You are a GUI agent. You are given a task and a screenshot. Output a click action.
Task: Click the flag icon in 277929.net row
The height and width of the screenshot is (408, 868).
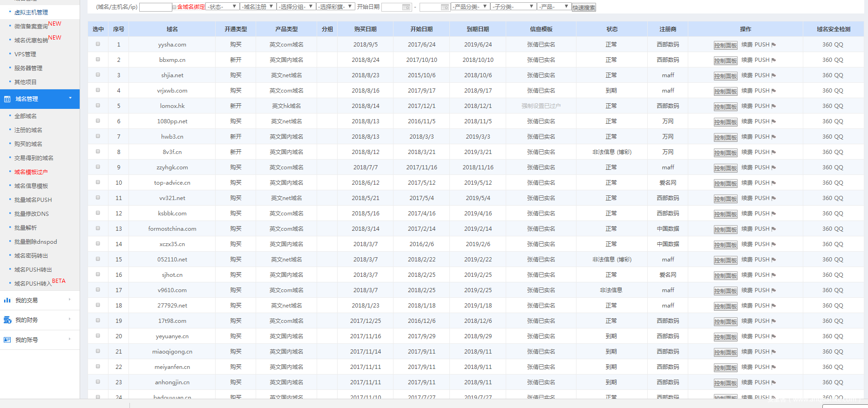(773, 306)
